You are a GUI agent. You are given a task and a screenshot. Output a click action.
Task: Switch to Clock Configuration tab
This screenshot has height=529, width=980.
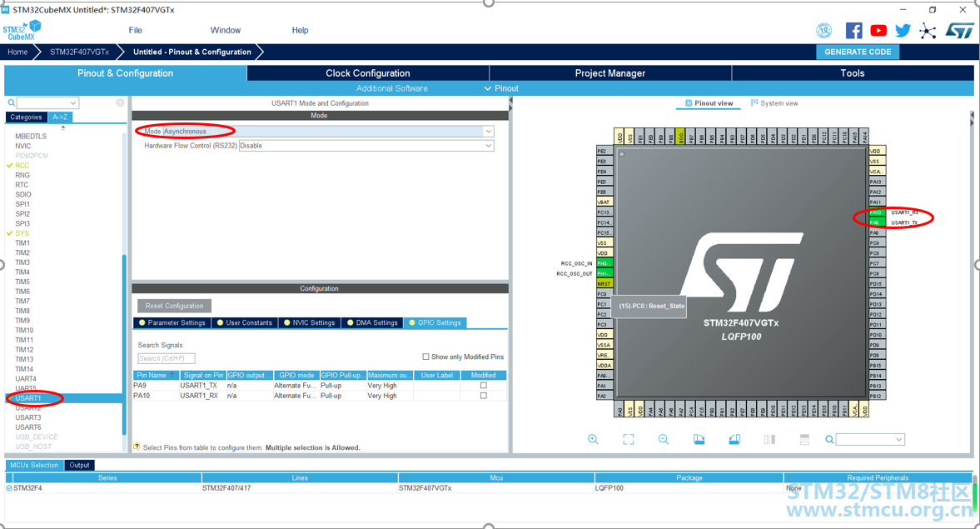(367, 73)
